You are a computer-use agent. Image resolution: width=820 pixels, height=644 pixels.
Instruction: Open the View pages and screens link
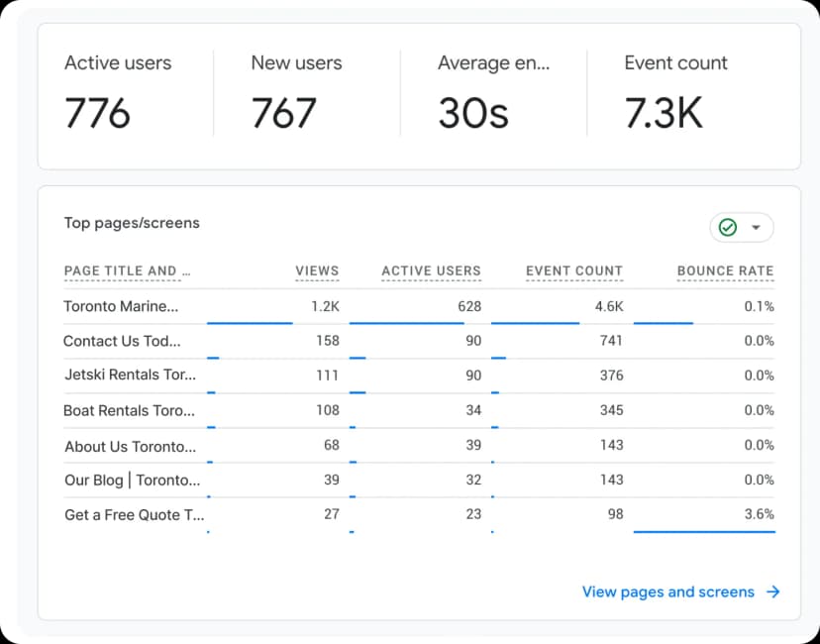[x=667, y=591]
